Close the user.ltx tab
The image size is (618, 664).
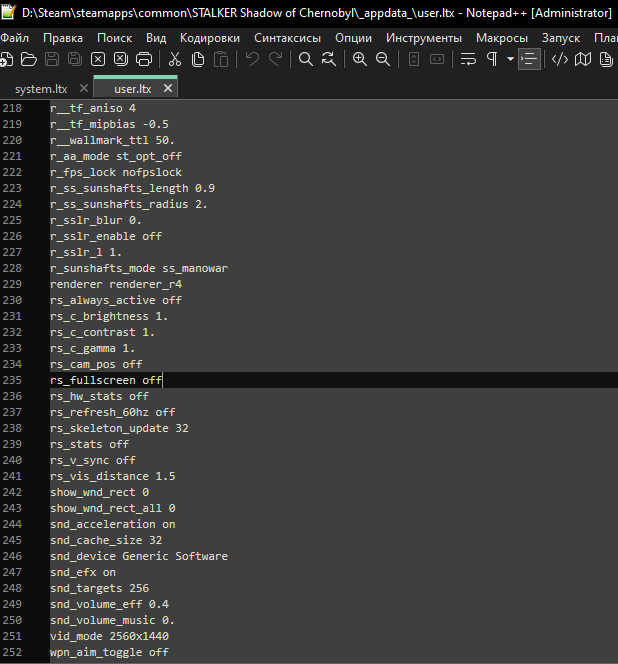[168, 88]
